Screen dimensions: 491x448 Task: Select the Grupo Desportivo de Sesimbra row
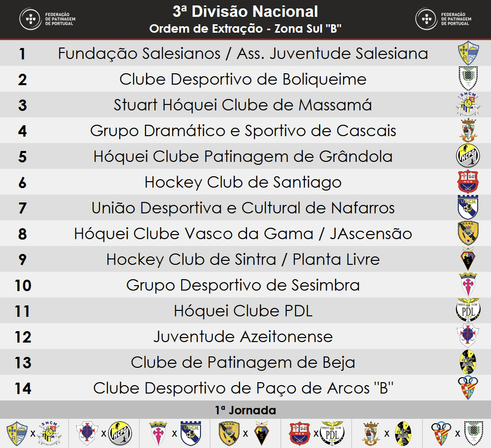(245, 285)
